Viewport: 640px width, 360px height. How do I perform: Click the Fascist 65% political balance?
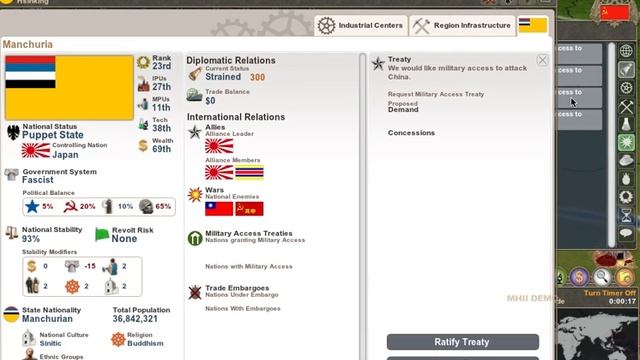(x=155, y=207)
